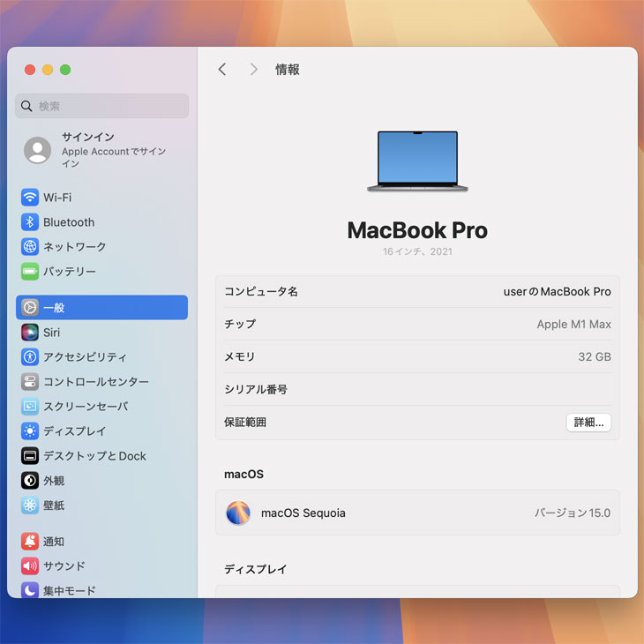Click the 情報 page title
Image resolution: width=644 pixels, height=644 pixels.
click(288, 70)
